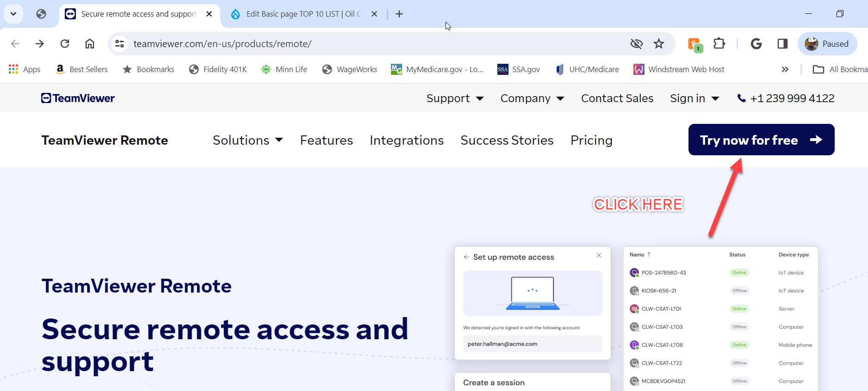868x391 pixels.
Task: Close the Set up remote access card
Action: click(x=599, y=255)
